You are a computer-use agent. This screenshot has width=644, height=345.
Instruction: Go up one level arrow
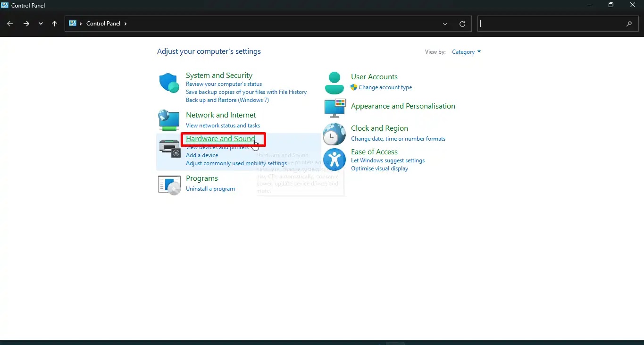click(55, 24)
